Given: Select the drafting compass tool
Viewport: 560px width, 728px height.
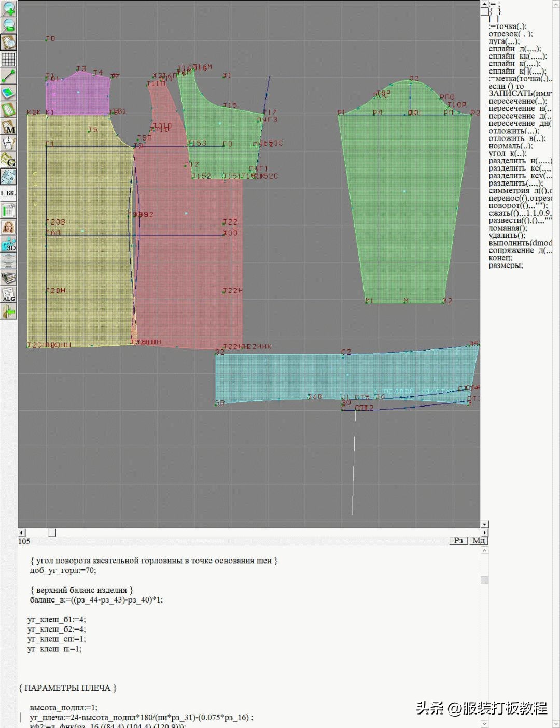Looking at the screenshot, I should pos(9,143).
